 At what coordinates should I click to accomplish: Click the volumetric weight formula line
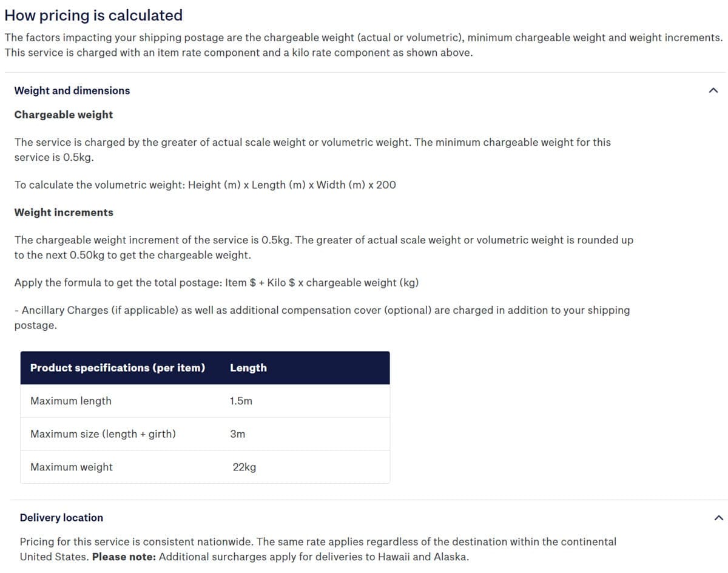(205, 185)
